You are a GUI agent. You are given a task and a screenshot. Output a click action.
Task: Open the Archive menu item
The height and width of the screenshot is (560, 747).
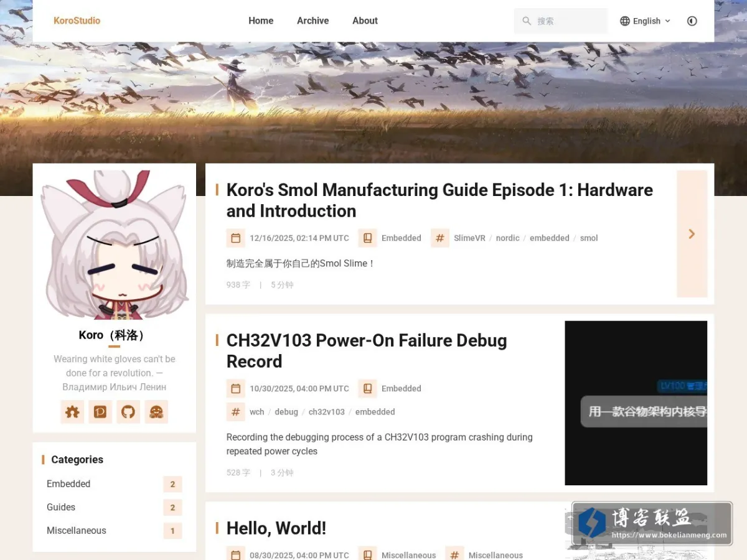pyautogui.click(x=312, y=21)
